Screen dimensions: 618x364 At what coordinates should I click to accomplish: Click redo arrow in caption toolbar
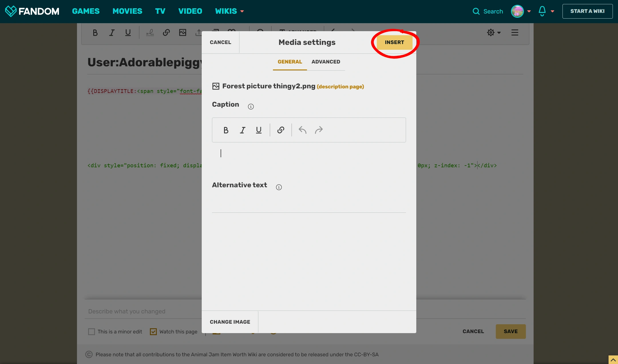319,130
